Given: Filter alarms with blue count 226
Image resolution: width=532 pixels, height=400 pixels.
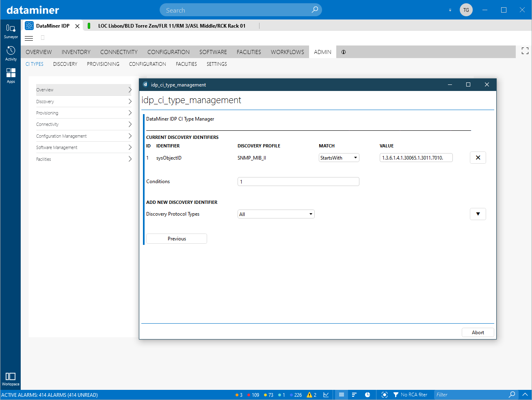Looking at the screenshot, I should point(296,395).
